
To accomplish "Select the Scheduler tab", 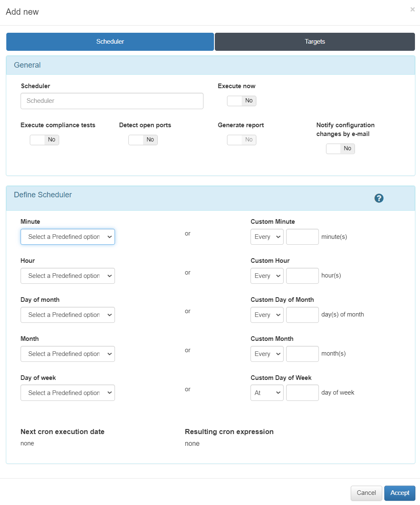I will point(110,42).
